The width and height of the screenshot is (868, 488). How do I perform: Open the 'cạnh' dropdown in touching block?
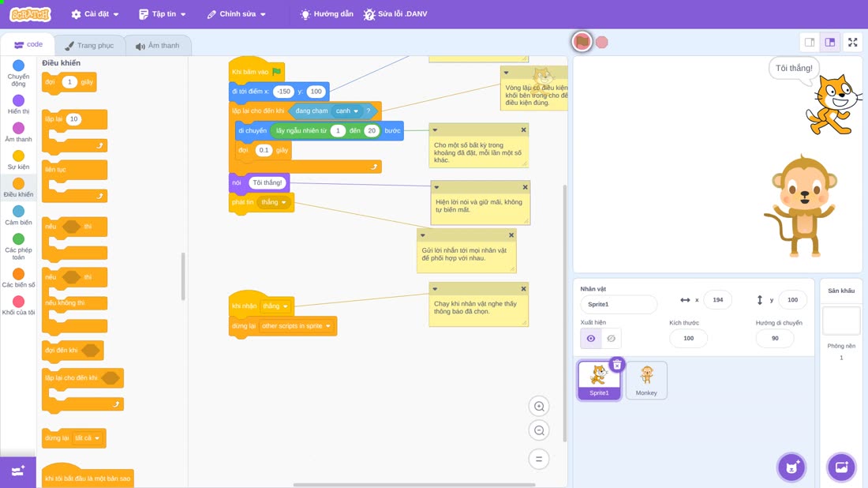click(347, 111)
